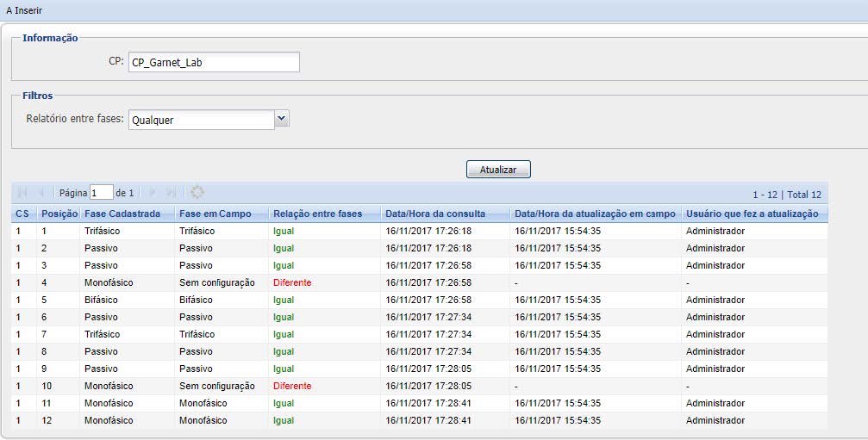This screenshot has height=440, width=868.
Task: Sort by the Posição column header
Action: pos(59,214)
